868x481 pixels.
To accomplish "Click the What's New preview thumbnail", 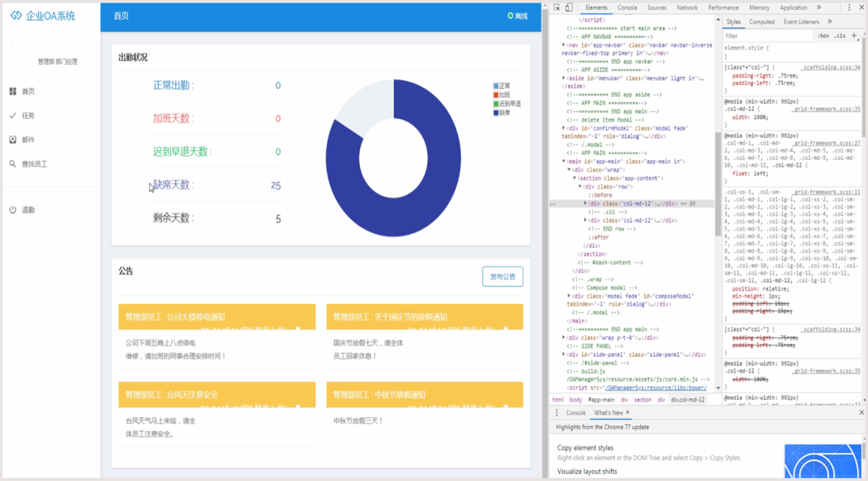I will [x=823, y=462].
